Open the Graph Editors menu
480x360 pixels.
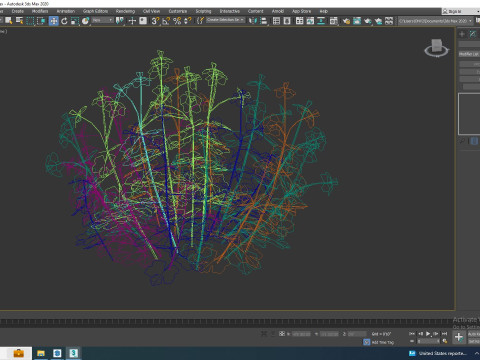[95, 11]
